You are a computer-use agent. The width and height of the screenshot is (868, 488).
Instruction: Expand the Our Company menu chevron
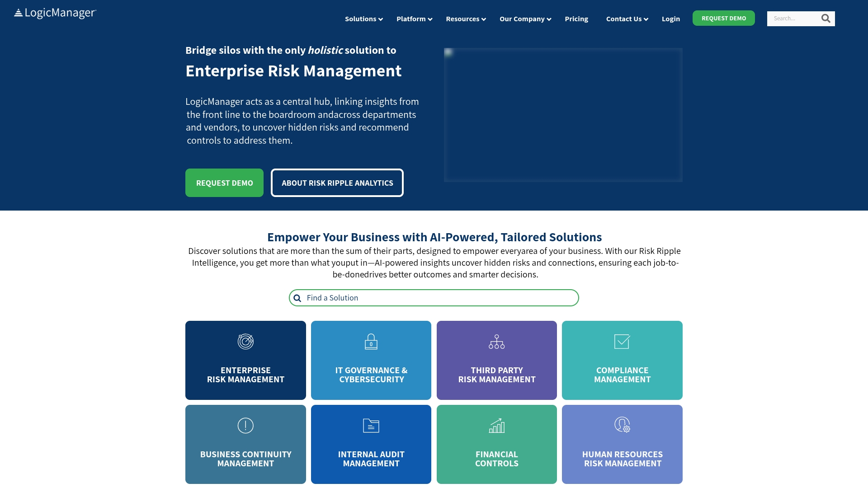(549, 19)
